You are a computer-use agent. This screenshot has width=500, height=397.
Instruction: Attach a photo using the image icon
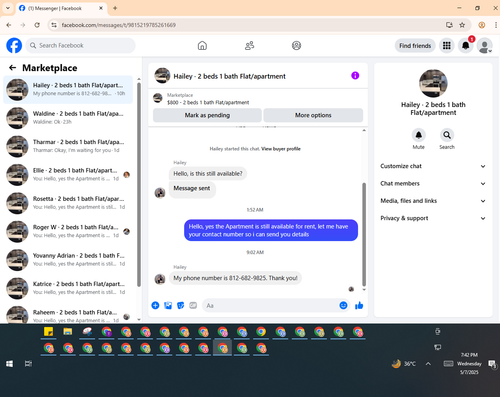click(168, 305)
